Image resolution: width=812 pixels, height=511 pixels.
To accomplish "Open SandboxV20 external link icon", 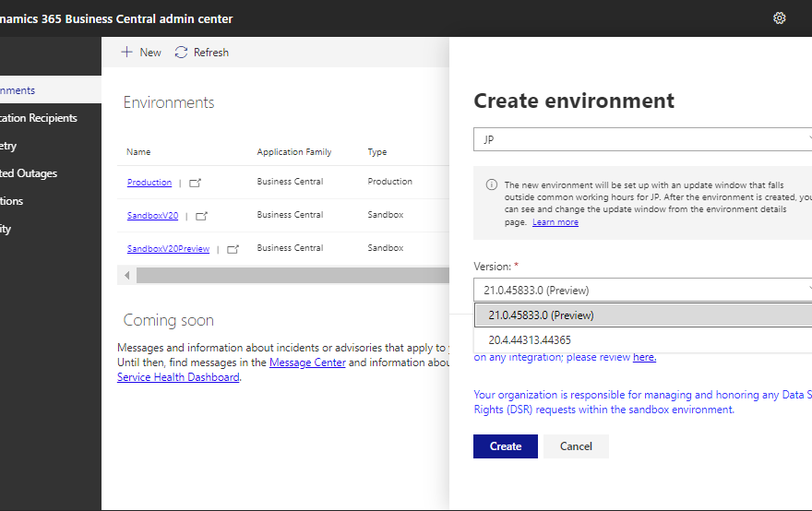I will [x=201, y=216].
